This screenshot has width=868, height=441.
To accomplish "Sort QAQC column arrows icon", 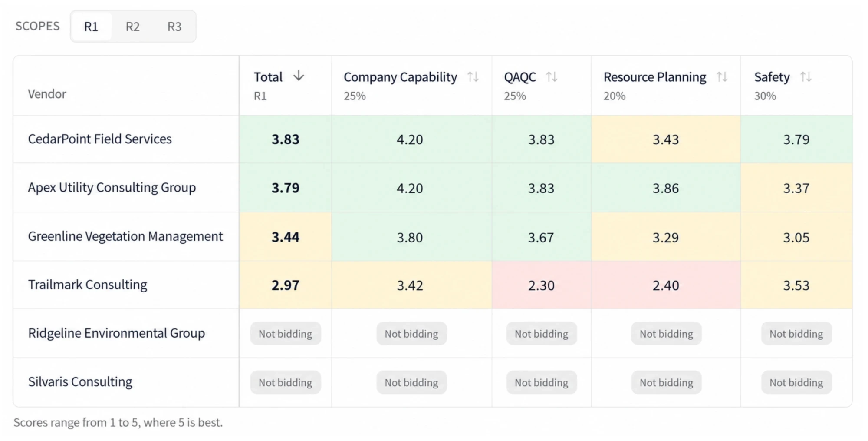I will click(552, 77).
